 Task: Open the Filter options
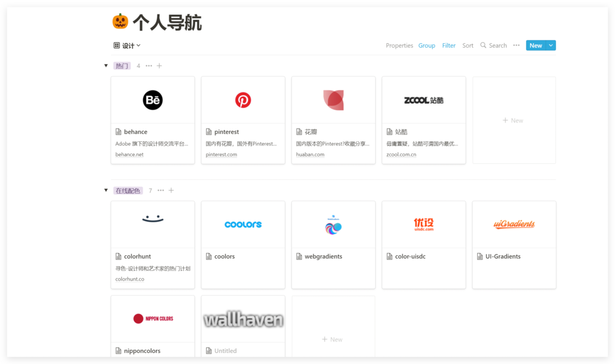tap(449, 46)
